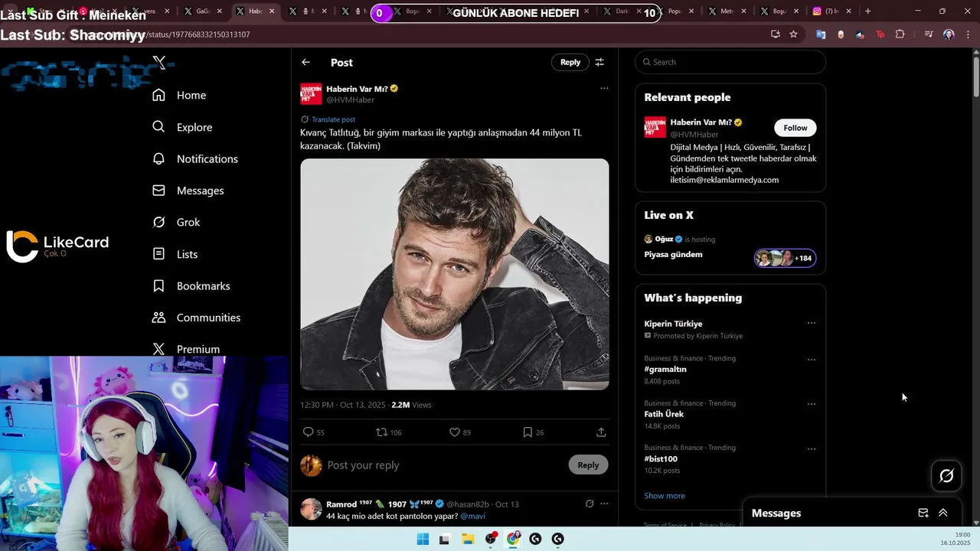Viewport: 980px width, 551px height.
Task: Open the #gramaltın trending topic
Action: click(x=665, y=369)
